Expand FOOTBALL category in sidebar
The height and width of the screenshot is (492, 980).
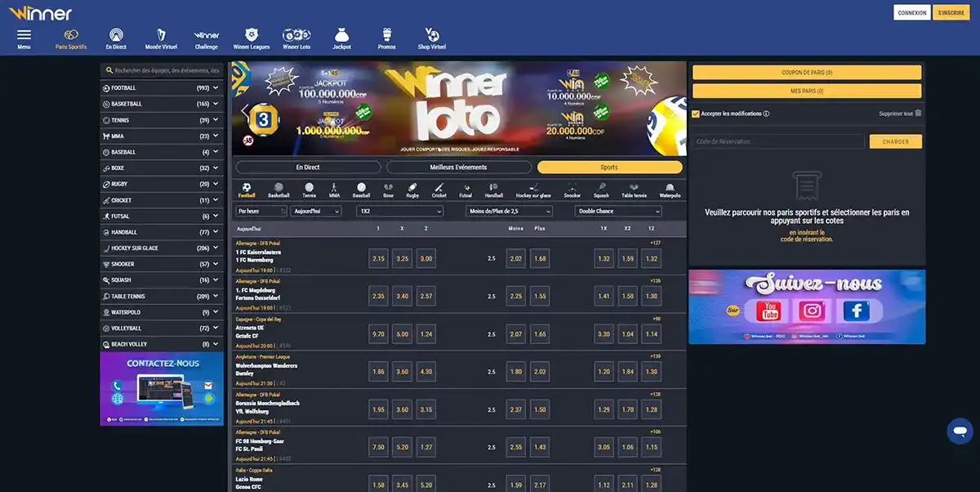coord(162,87)
